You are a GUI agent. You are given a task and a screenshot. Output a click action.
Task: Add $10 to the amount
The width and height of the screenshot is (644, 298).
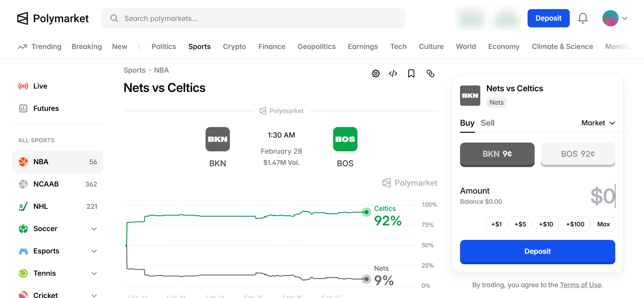546,224
